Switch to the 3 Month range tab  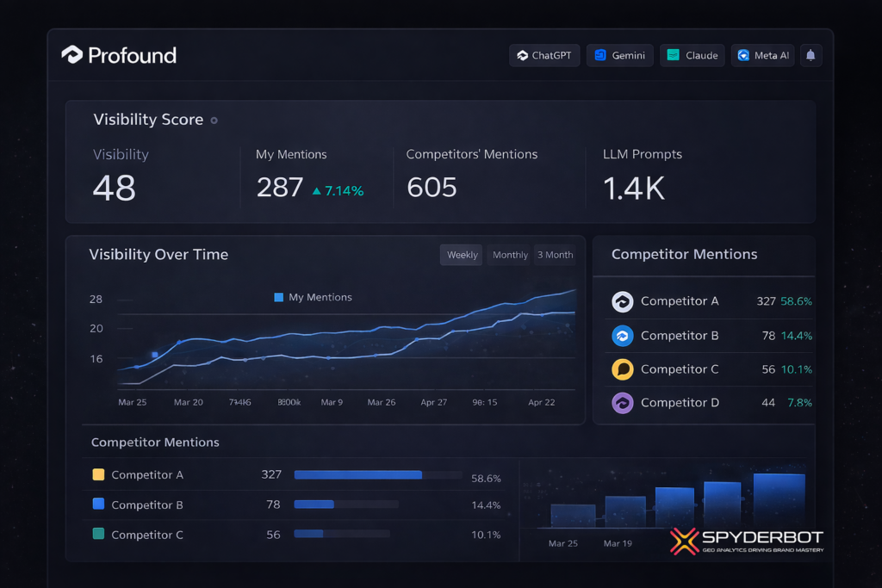pyautogui.click(x=555, y=255)
